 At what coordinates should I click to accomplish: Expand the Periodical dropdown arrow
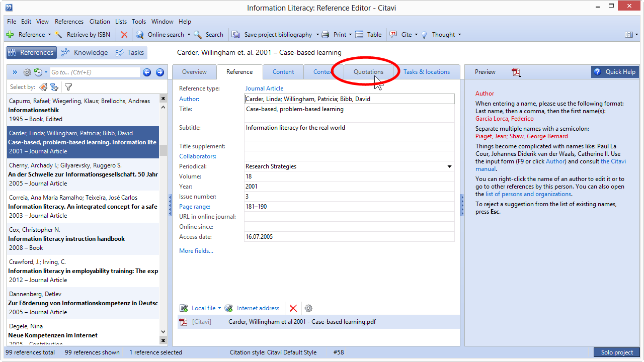pos(449,166)
